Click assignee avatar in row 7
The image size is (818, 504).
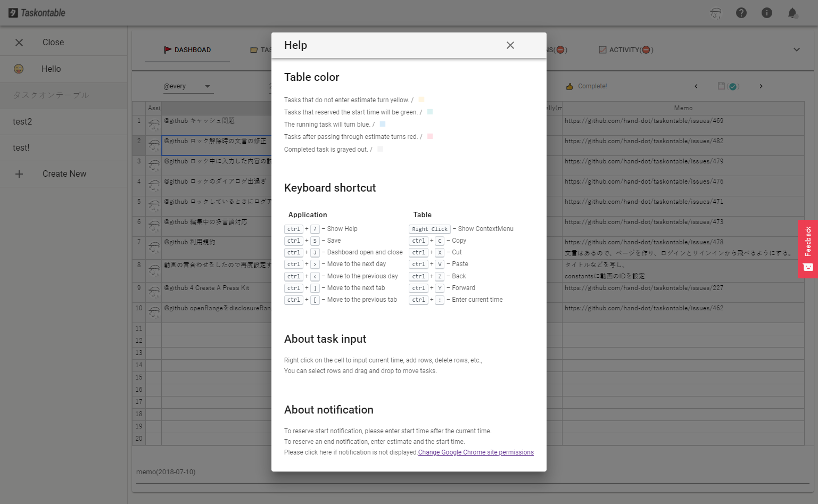click(154, 247)
